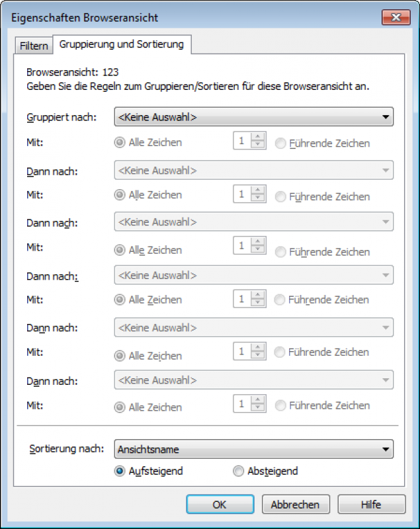Increment the first character count stepper
The width and height of the screenshot is (420, 529).
(x=258, y=138)
